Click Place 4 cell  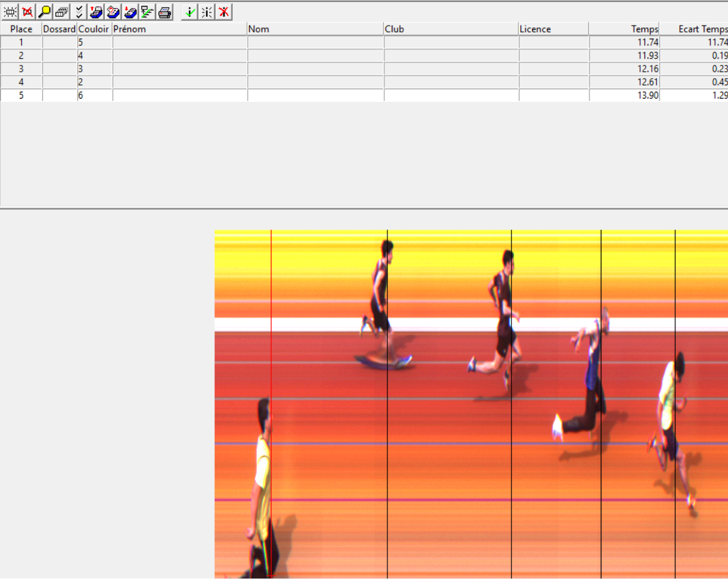pos(21,82)
